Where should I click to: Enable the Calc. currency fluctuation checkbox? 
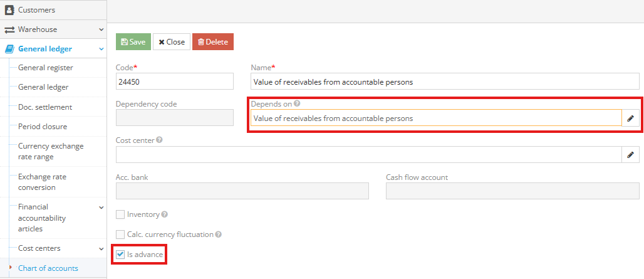point(120,234)
